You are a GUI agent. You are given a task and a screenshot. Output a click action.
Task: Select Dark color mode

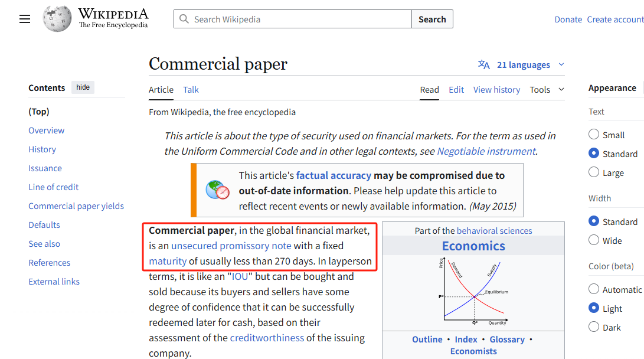tap(593, 327)
